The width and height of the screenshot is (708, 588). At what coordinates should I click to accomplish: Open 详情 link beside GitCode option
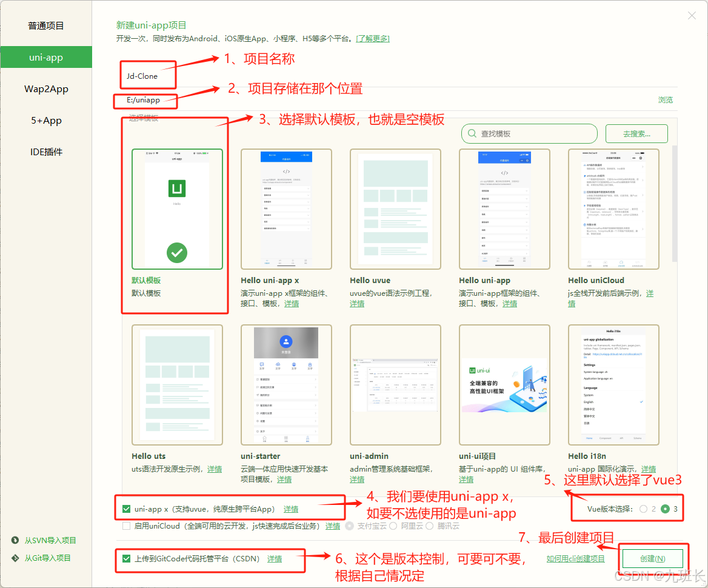pos(275,559)
